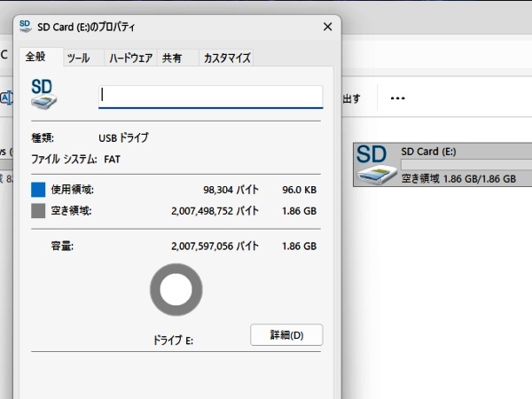Click the SD icon in dialog title bar
Screen dimensions: 532x399
click(x=25, y=26)
